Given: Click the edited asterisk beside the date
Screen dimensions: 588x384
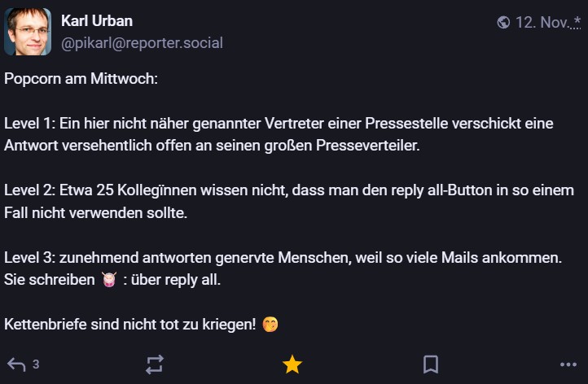Looking at the screenshot, I should click(577, 20).
